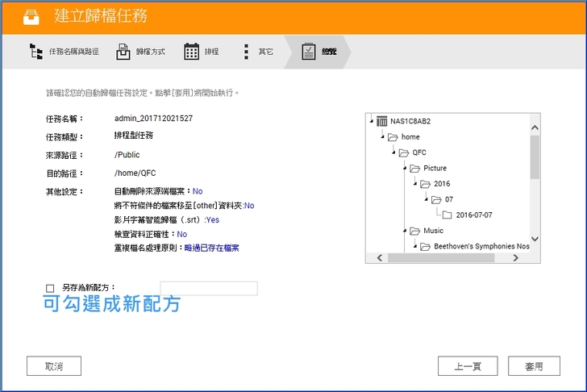Click the new recipe name input field
Screen dimensions: 587x392
coord(209,288)
